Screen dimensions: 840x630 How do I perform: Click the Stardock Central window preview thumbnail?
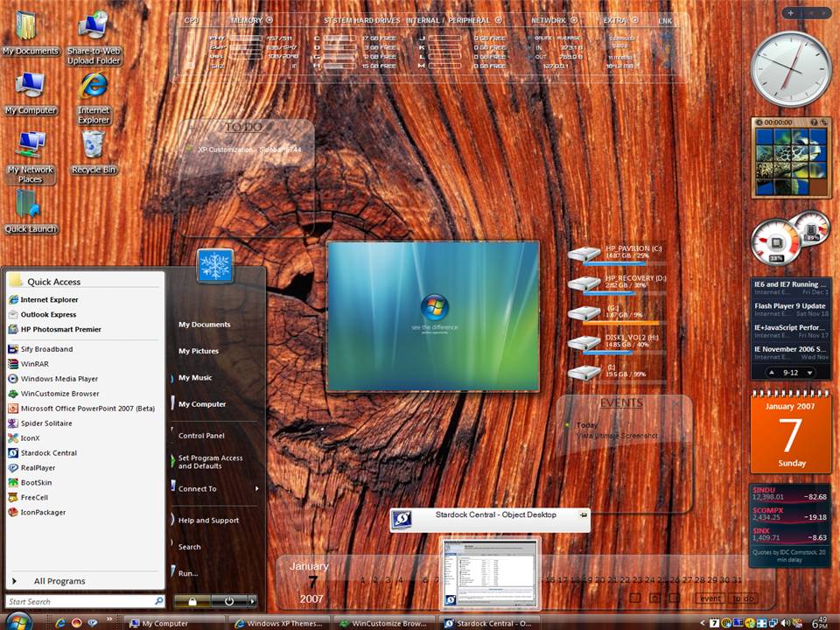pos(490,573)
